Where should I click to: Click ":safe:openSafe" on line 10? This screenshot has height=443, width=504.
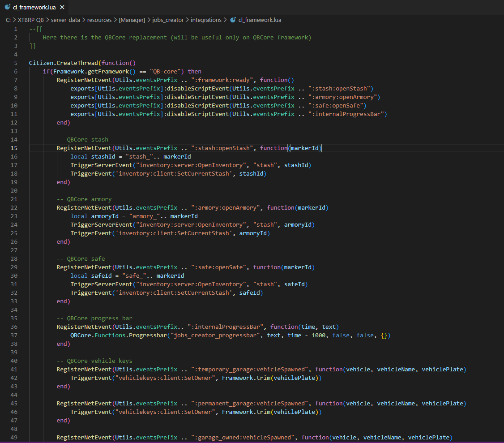tap(336, 106)
